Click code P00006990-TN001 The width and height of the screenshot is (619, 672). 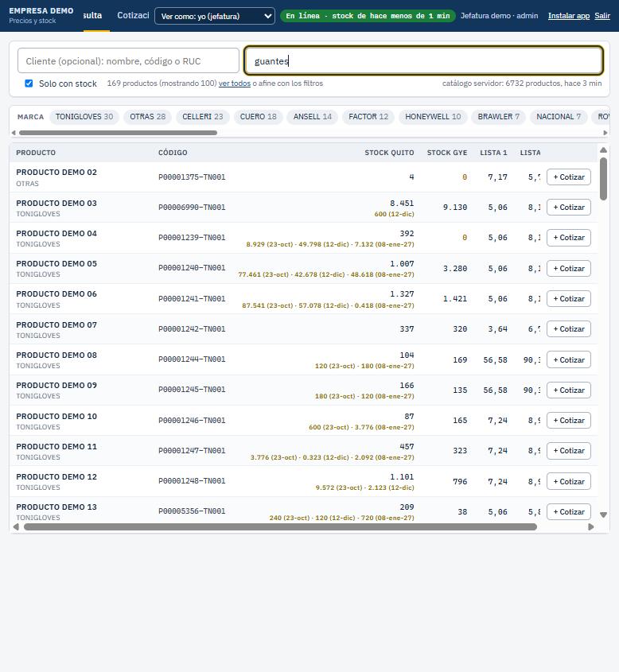192,208
